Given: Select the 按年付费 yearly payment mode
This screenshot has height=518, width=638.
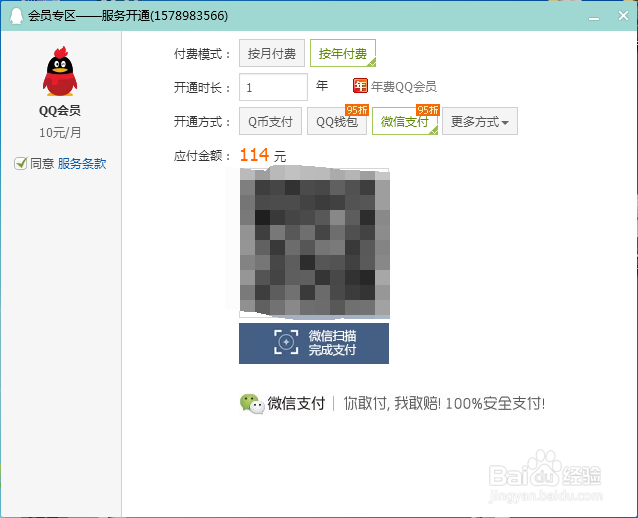Looking at the screenshot, I should tap(343, 53).
